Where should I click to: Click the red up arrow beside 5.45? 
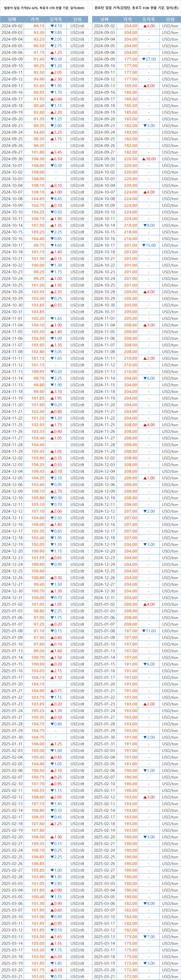point(52,152)
